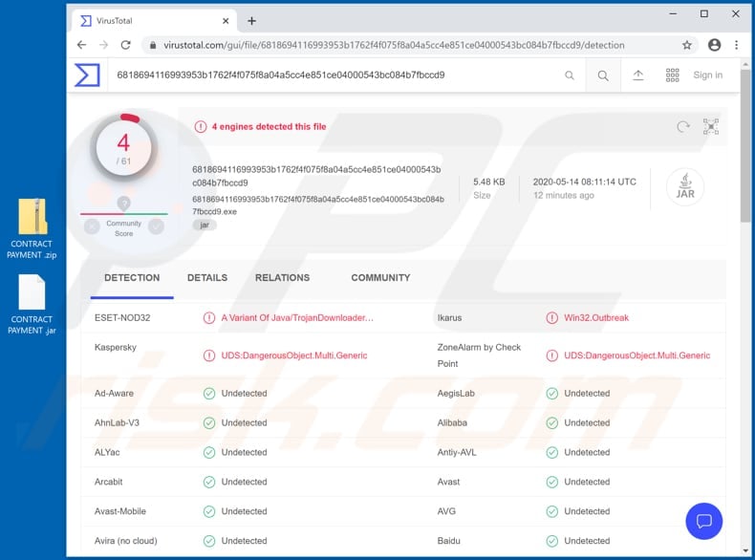Click the chat bubble floating button
The width and height of the screenshot is (755, 560).
[x=704, y=521]
